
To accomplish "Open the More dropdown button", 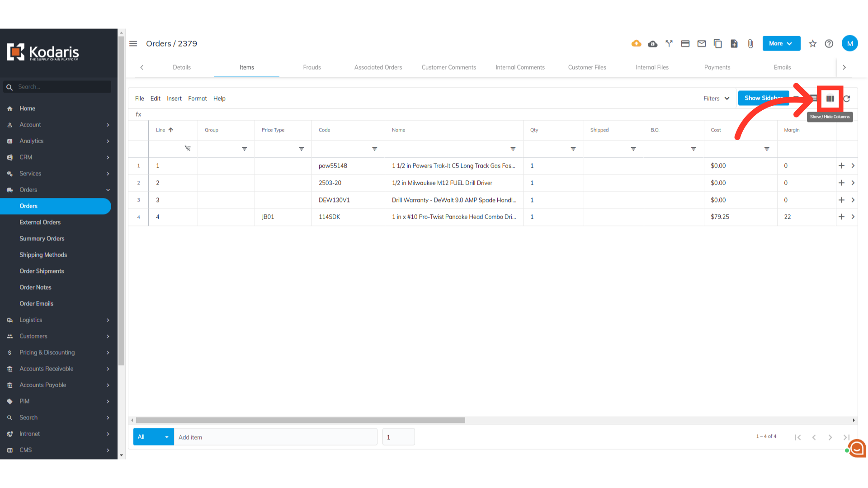I will pyautogui.click(x=781, y=43).
